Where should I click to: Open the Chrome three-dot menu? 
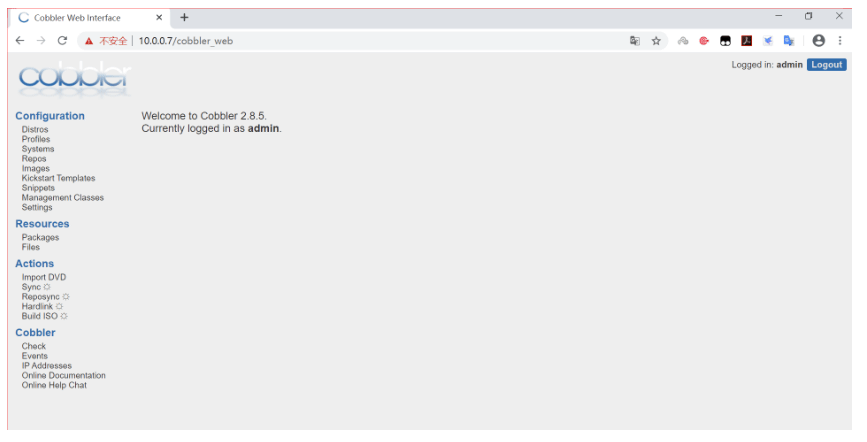[x=840, y=40]
